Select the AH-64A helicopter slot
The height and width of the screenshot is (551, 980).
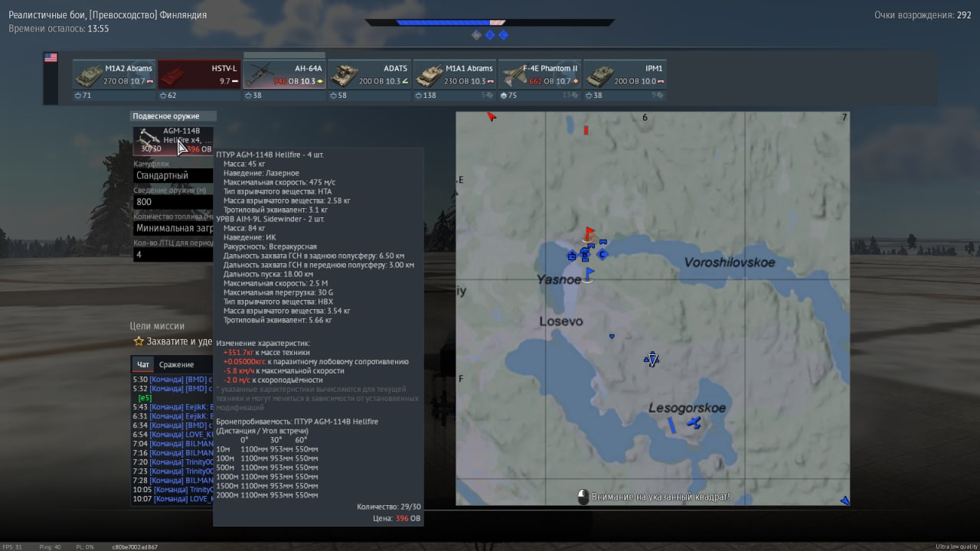(284, 74)
